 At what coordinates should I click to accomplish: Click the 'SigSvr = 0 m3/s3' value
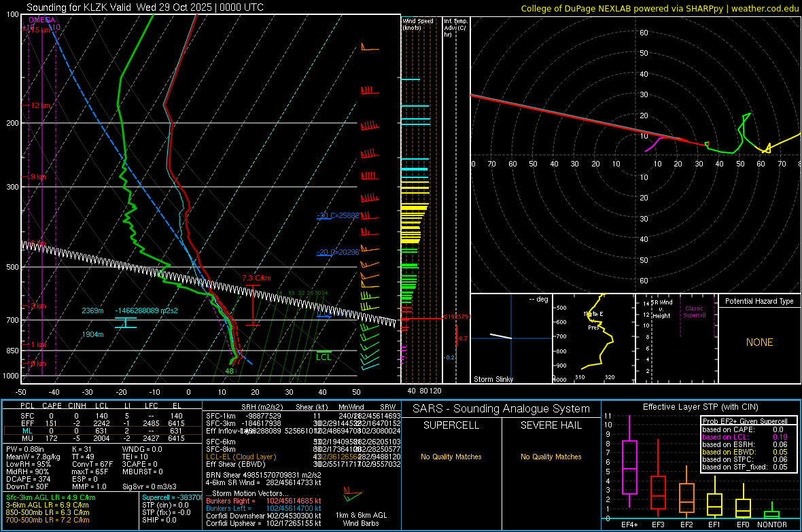150,487
